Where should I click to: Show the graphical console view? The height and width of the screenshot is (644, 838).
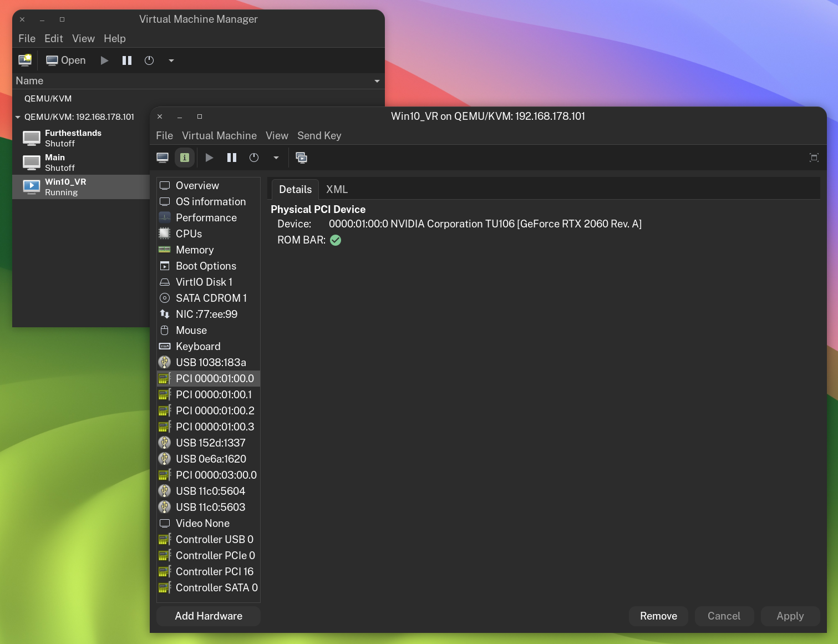click(x=162, y=158)
